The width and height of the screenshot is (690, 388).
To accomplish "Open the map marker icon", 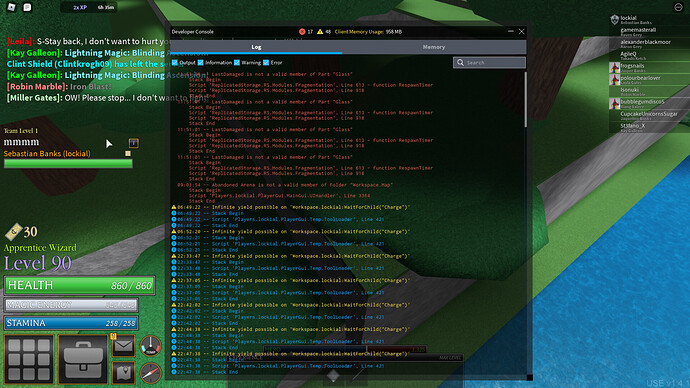I will (124, 373).
